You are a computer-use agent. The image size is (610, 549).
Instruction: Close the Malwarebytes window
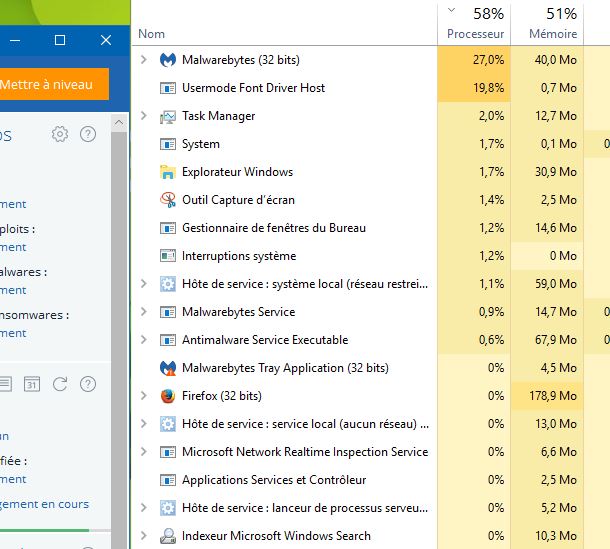coord(106,40)
